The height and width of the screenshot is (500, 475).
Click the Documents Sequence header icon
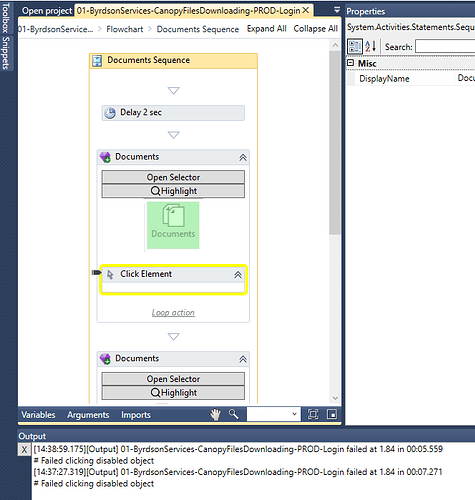click(x=97, y=61)
